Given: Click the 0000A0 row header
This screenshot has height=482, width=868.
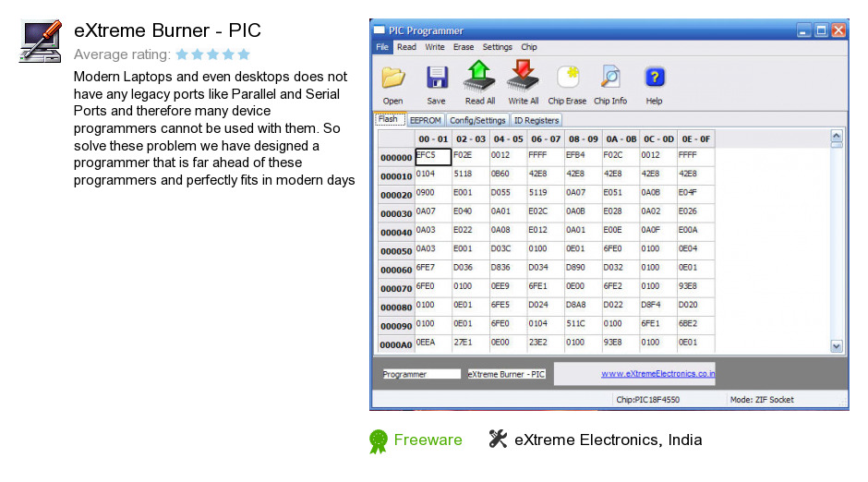Looking at the screenshot, I should pos(396,344).
